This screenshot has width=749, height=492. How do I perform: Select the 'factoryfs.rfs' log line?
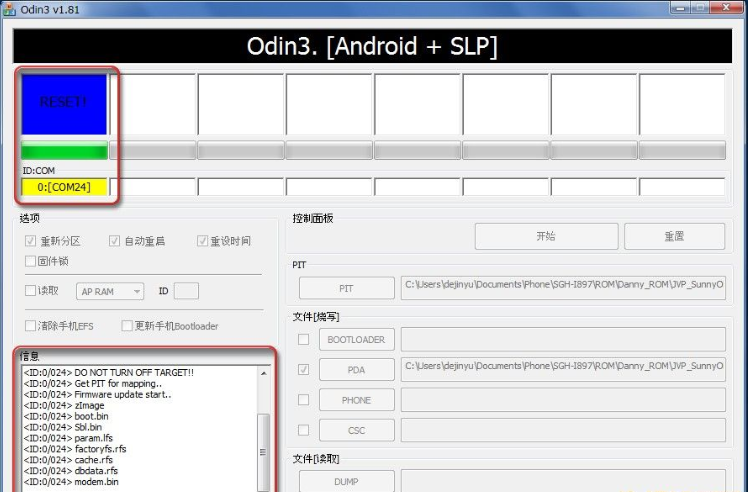75,449
